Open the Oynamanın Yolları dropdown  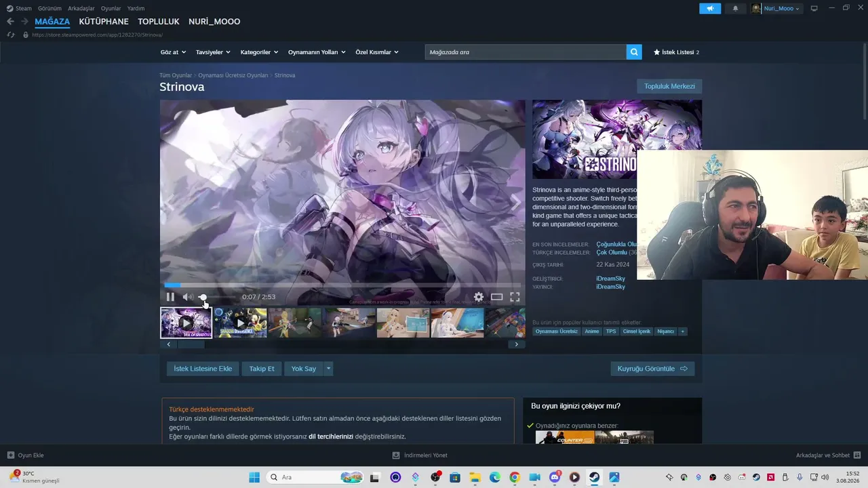click(317, 52)
